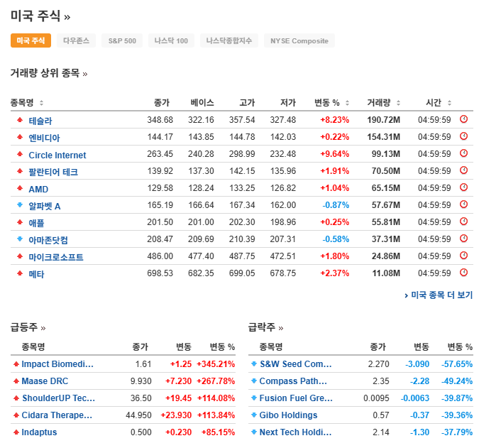This screenshot has width=479, height=448.
Task: Click the 698.53 closing price
Action: [x=160, y=273]
